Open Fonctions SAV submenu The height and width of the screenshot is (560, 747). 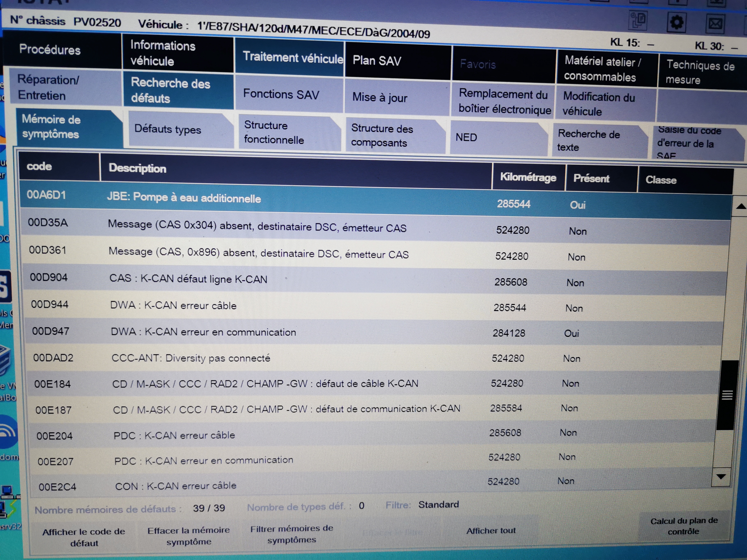281,94
